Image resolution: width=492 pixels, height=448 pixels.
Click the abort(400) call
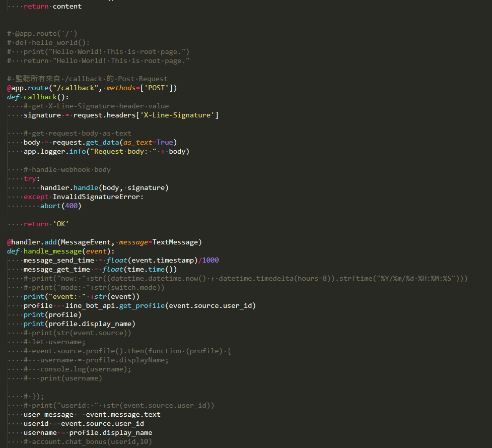tap(60, 206)
